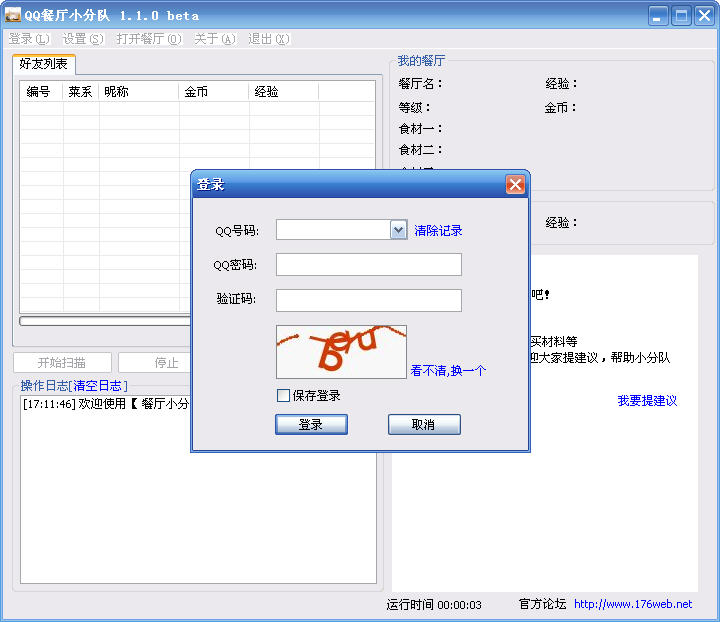Screen dimensions: 720x622
Task: Click the 我要提建议 link
Action: click(647, 400)
